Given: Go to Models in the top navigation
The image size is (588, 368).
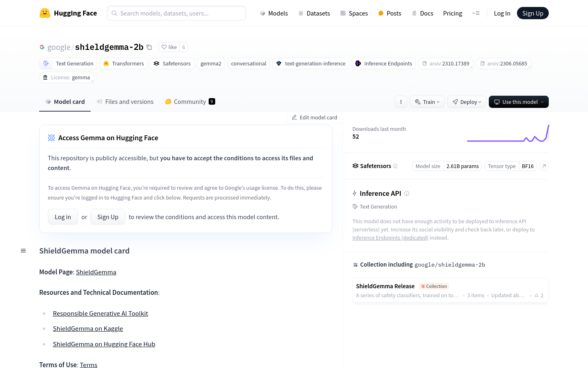Looking at the screenshot, I should click(x=274, y=13).
